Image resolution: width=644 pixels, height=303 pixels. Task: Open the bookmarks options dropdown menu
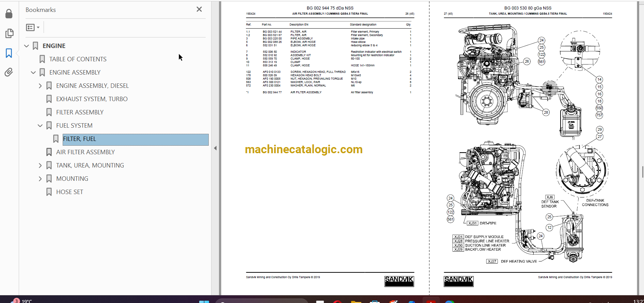tap(33, 27)
